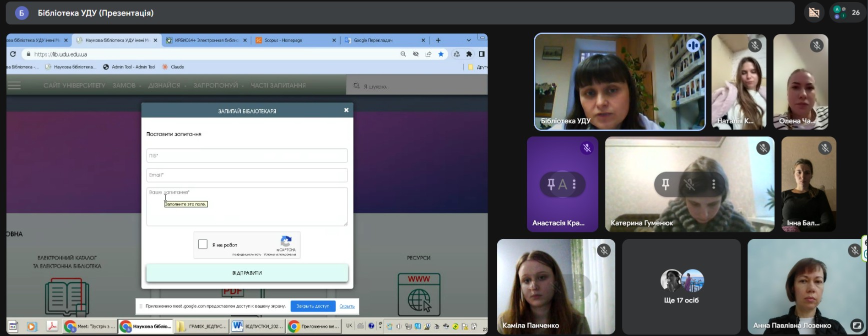Expand the ЗАПРОПОНУЙ dropdown menu
This screenshot has width=868, height=336.
pos(218,85)
